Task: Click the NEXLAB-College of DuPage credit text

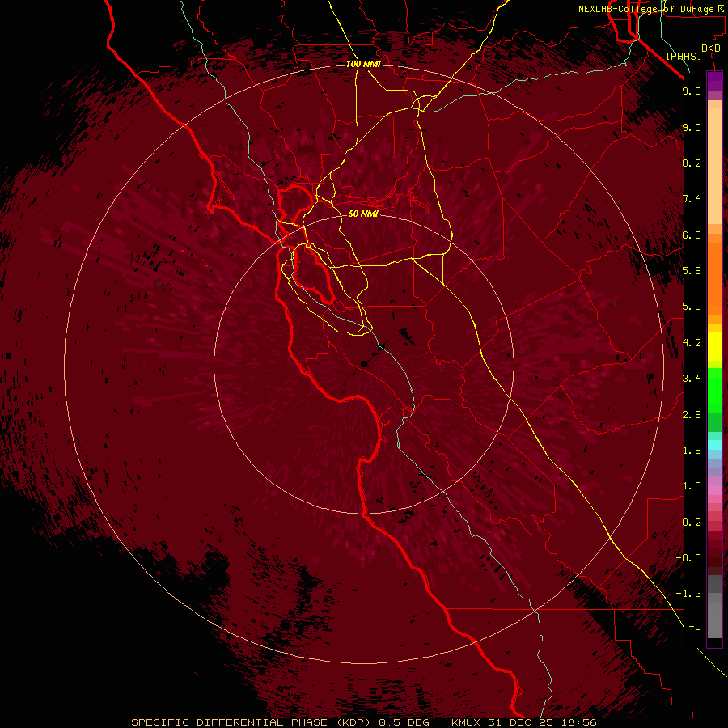Action: (x=647, y=9)
